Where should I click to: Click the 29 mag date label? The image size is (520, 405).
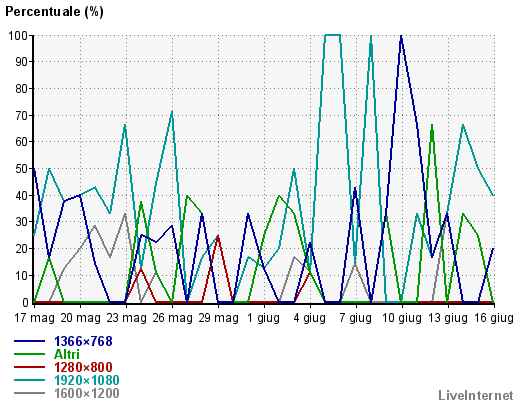click(x=218, y=318)
